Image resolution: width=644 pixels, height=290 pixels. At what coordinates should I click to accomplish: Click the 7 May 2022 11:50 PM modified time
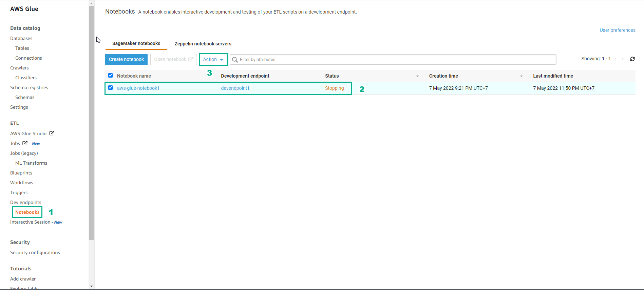point(564,88)
